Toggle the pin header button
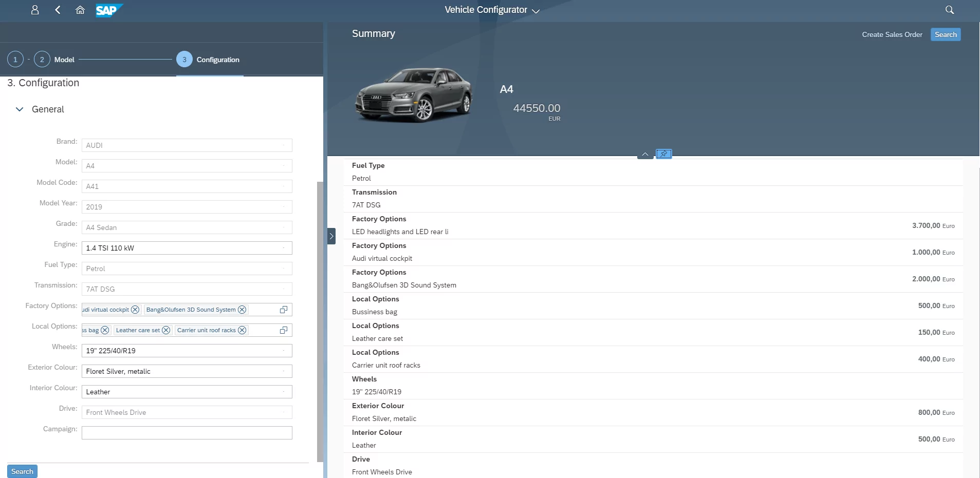This screenshot has width=980, height=478. pos(664,154)
